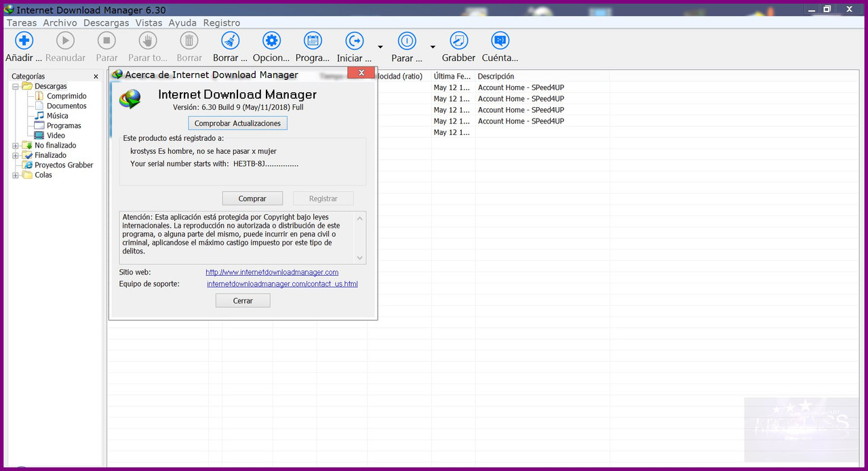Click the Última Fecha column header

[453, 77]
